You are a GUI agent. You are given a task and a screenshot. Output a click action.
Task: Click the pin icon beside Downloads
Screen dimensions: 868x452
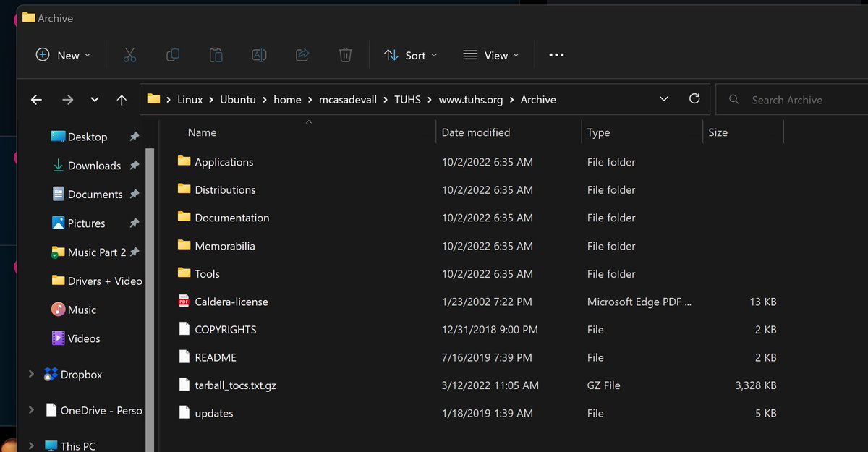point(134,166)
